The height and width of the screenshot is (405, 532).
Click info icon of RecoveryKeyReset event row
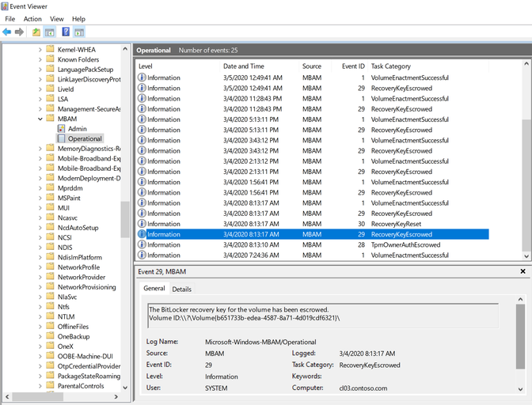tap(142, 224)
